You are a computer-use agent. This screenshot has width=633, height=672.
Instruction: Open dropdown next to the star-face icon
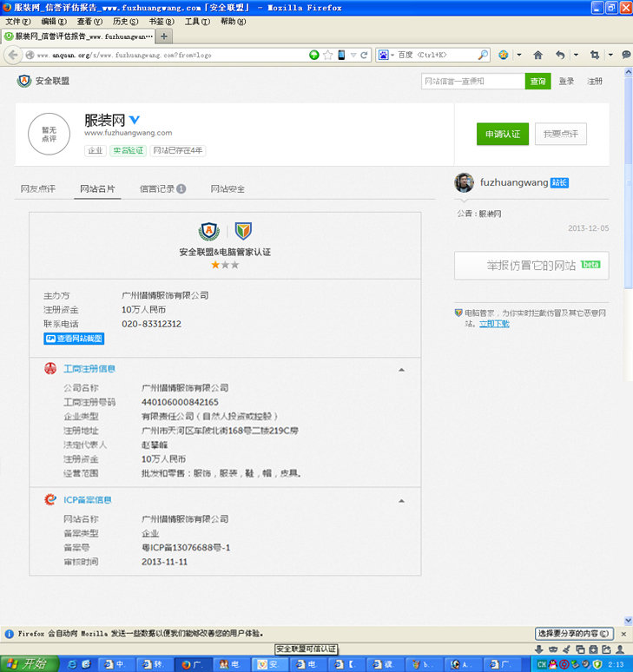pyautogui.click(x=519, y=55)
